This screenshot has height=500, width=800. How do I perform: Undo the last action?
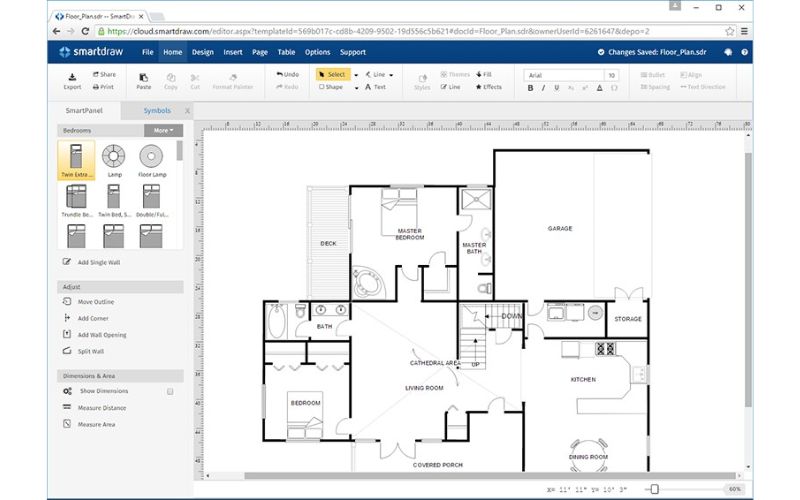(x=288, y=74)
